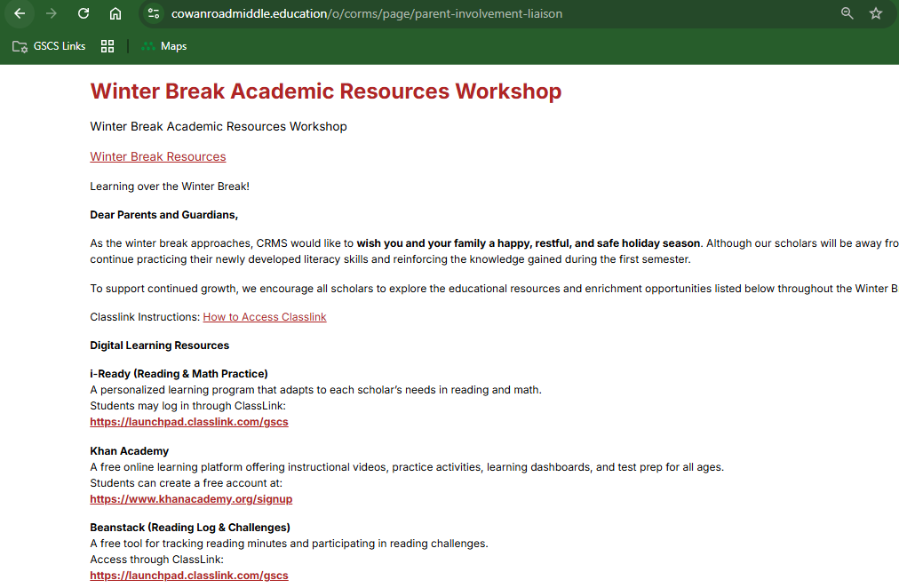The image size is (899, 588).
Task: Click the browser back arrow
Action: (20, 13)
